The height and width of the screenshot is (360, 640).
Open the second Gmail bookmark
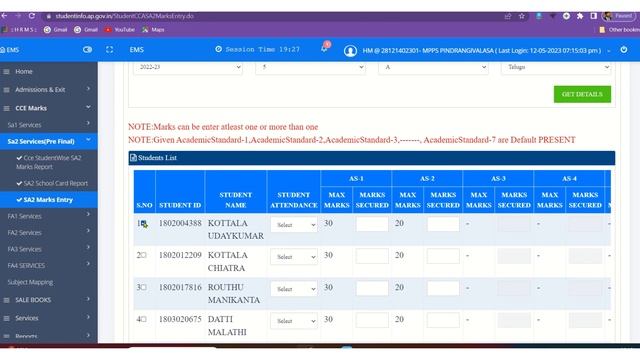coord(86,30)
